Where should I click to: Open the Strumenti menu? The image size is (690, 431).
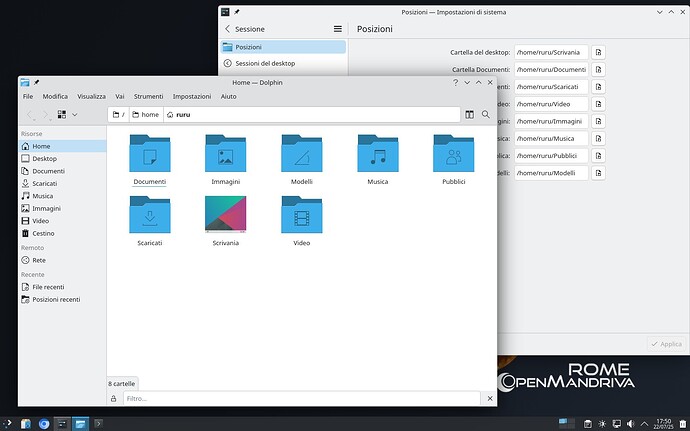pyautogui.click(x=148, y=96)
